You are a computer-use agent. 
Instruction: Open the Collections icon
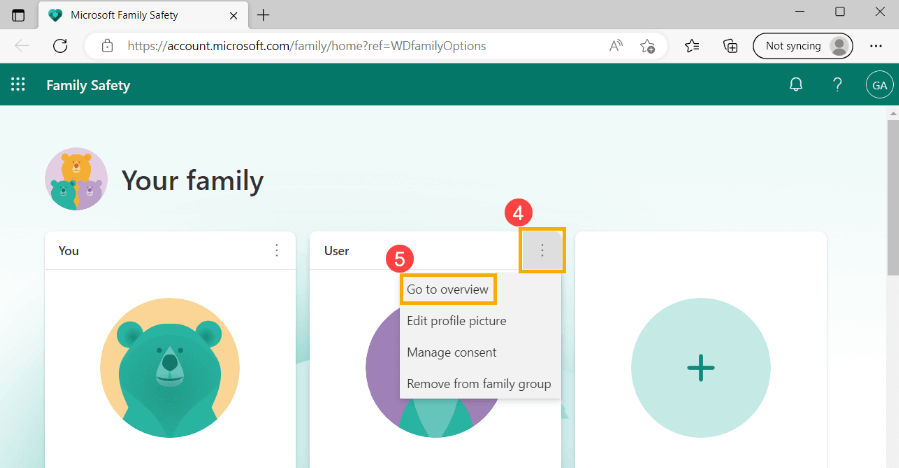point(730,46)
